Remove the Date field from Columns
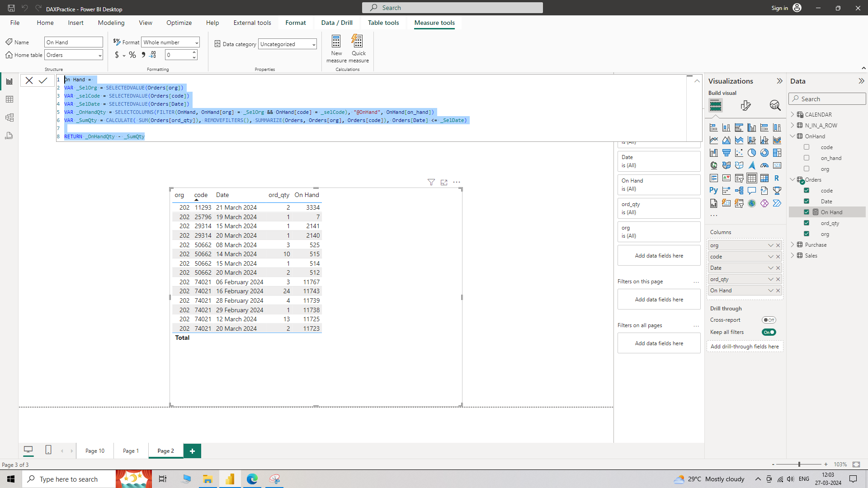 click(778, 268)
